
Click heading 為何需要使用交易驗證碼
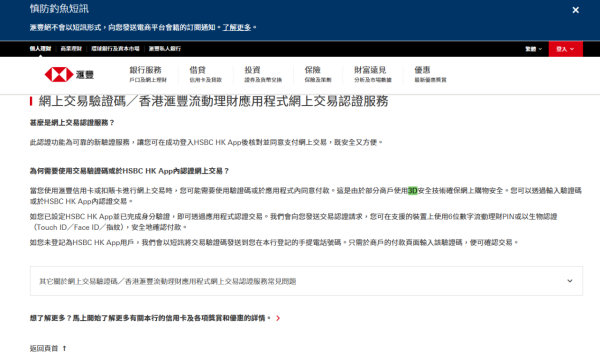pyautogui.click(x=129, y=171)
